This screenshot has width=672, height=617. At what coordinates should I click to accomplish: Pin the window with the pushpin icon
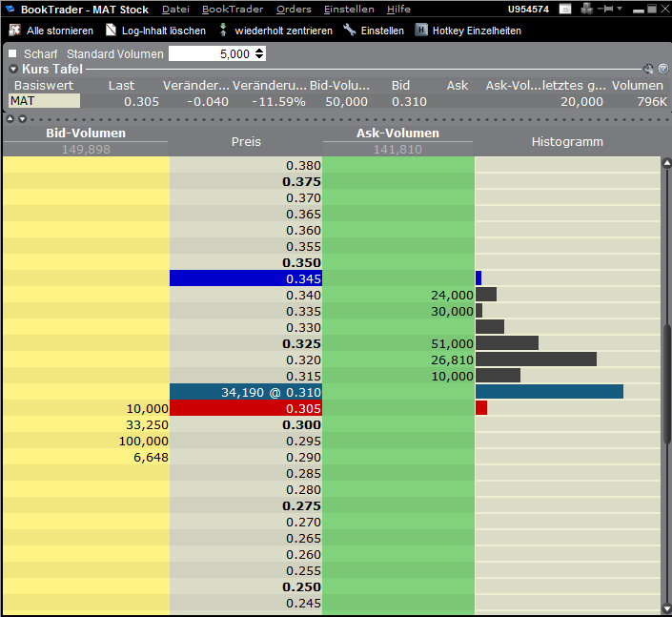(605, 9)
